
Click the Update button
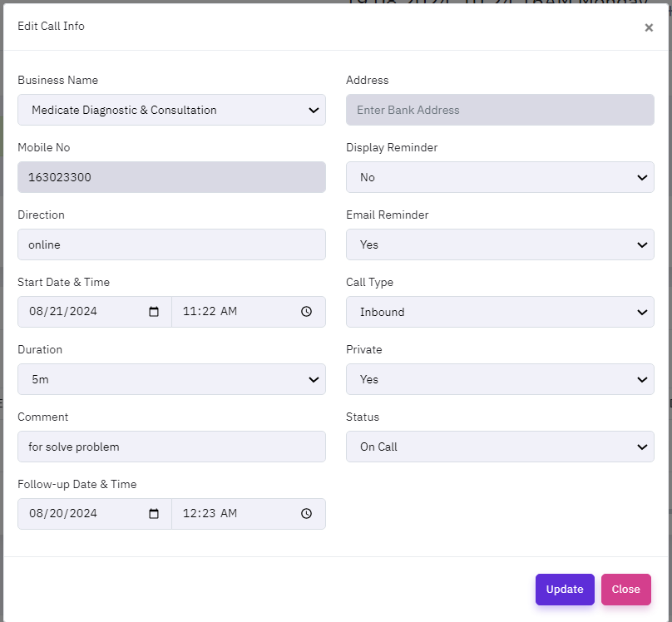(x=565, y=590)
